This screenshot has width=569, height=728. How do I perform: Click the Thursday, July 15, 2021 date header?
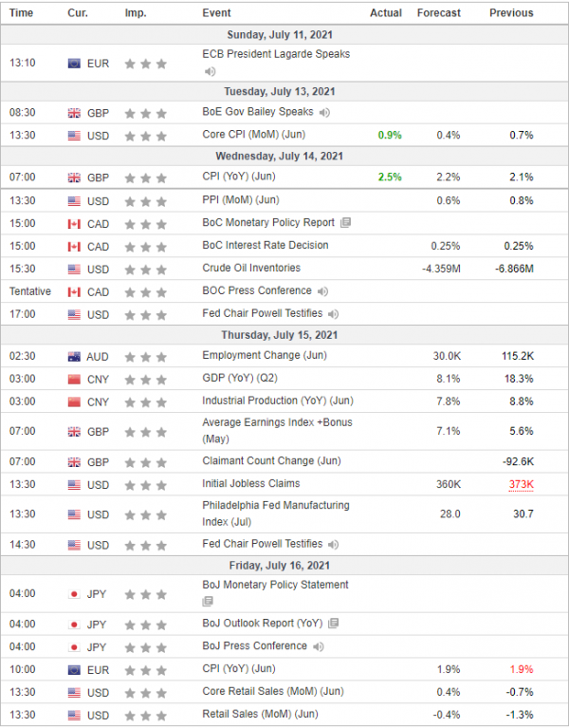click(x=279, y=335)
